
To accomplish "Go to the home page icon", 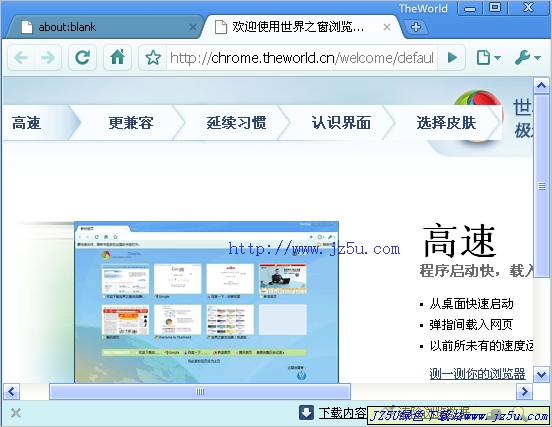I will 118,57.
